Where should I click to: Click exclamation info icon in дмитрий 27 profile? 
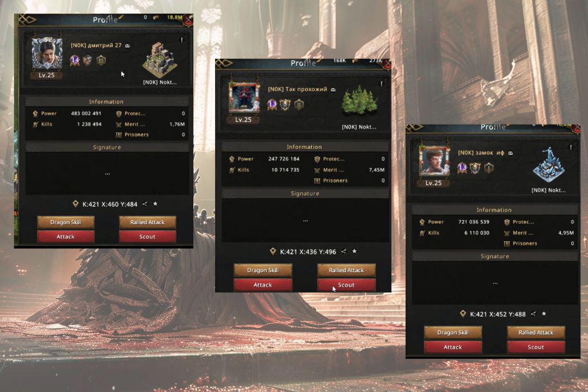pyautogui.click(x=182, y=40)
